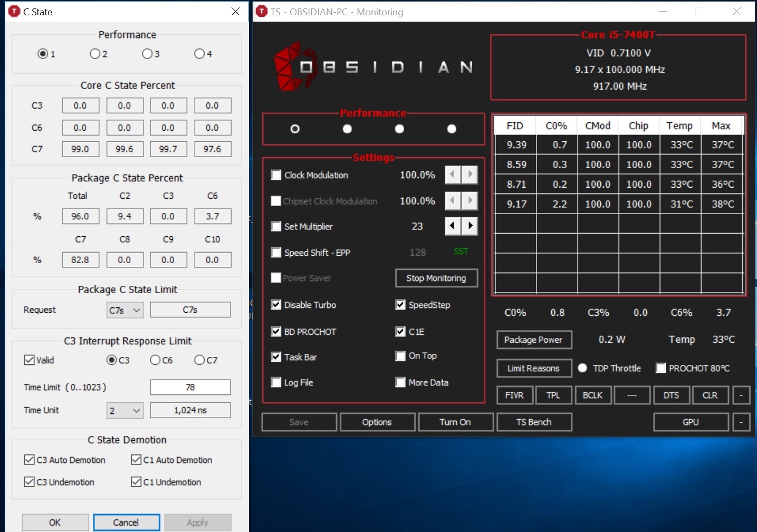Open FIVR settings
The image size is (757, 532).
pos(514,395)
